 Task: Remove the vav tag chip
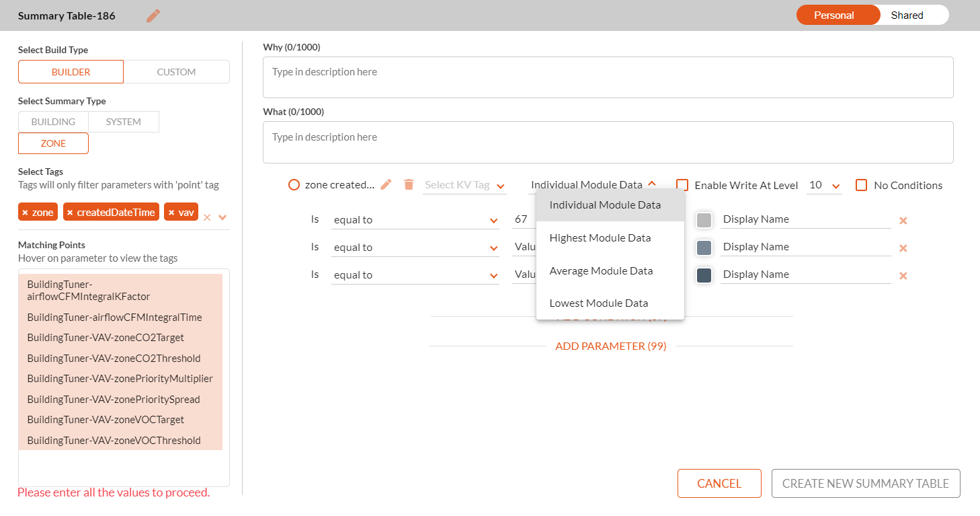click(171, 213)
